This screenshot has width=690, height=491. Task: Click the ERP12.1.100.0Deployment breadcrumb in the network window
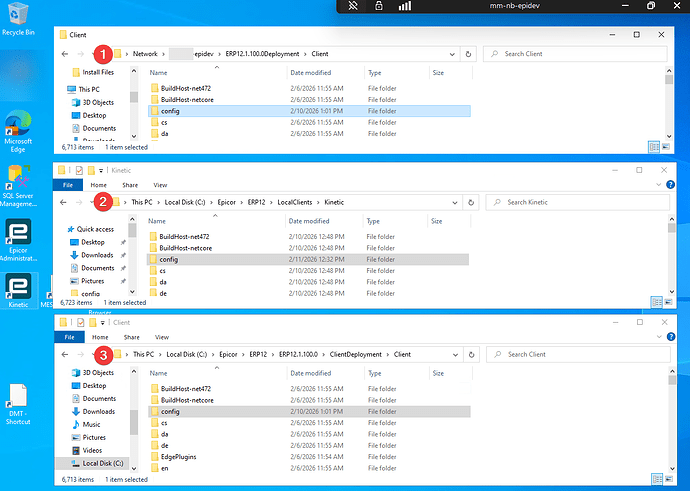pos(262,54)
